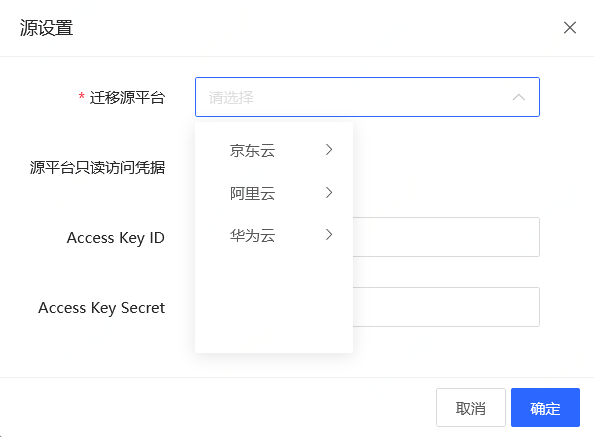This screenshot has width=594, height=437.
Task: Select 京东云 from the platform list
Action: click(274, 150)
